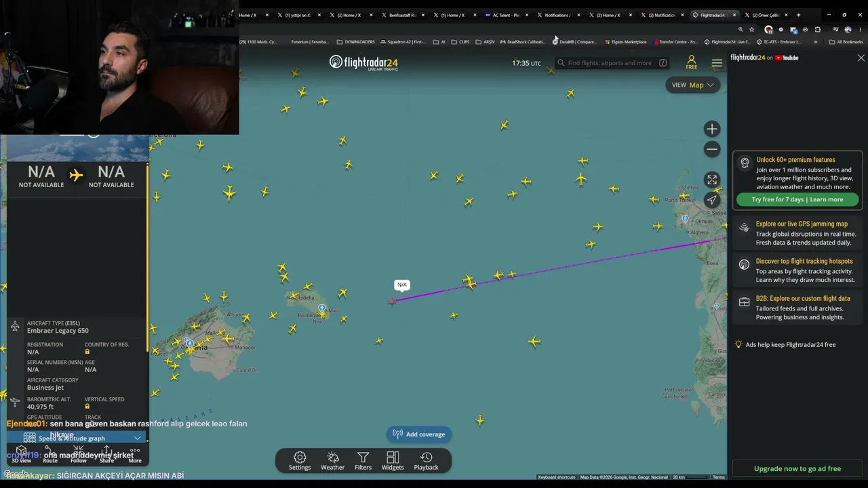Click the map Terms link
The width and height of the screenshot is (868, 488).
click(719, 477)
